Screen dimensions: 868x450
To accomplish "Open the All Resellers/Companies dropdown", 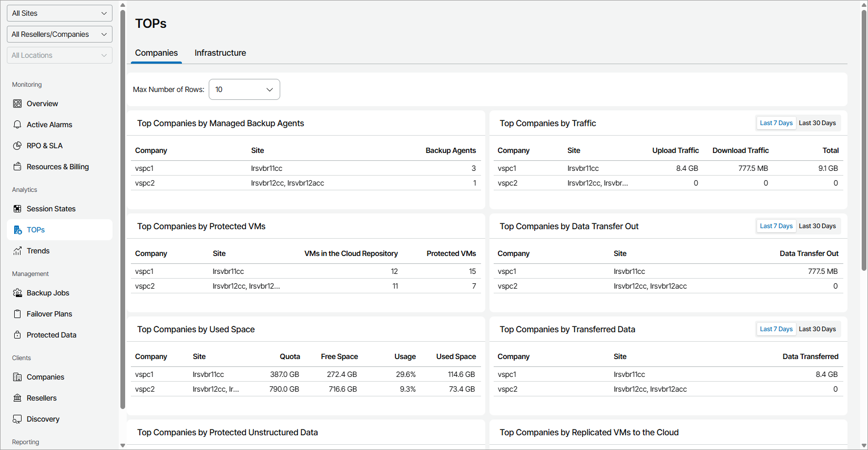I will 59,34.
